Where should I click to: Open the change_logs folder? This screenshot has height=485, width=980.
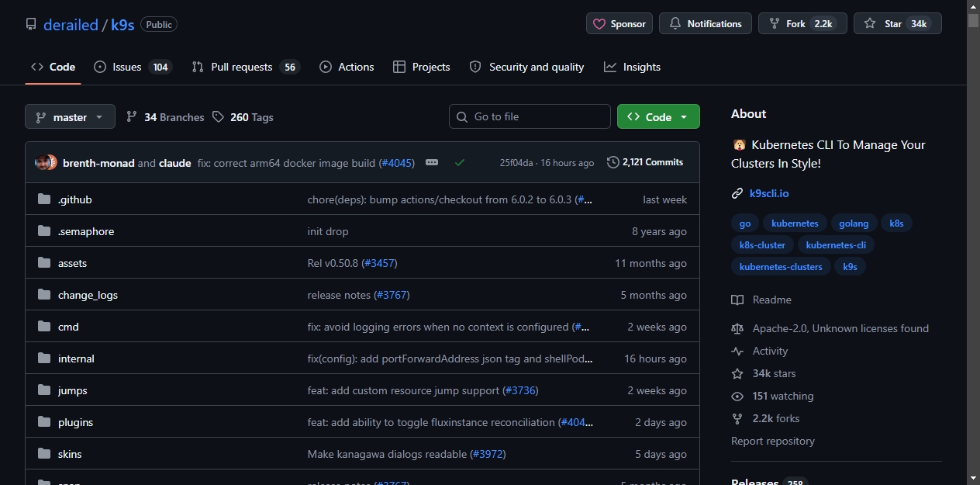[x=88, y=295]
